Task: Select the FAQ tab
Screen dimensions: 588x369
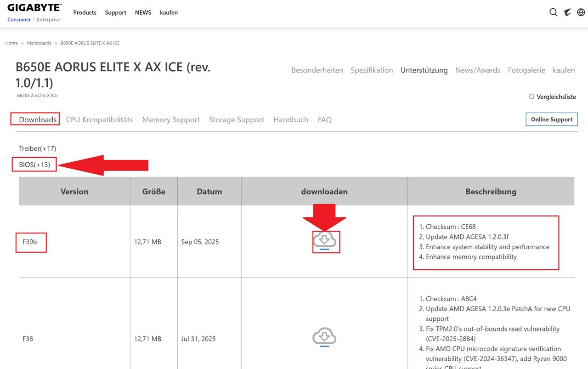Action: tap(325, 119)
